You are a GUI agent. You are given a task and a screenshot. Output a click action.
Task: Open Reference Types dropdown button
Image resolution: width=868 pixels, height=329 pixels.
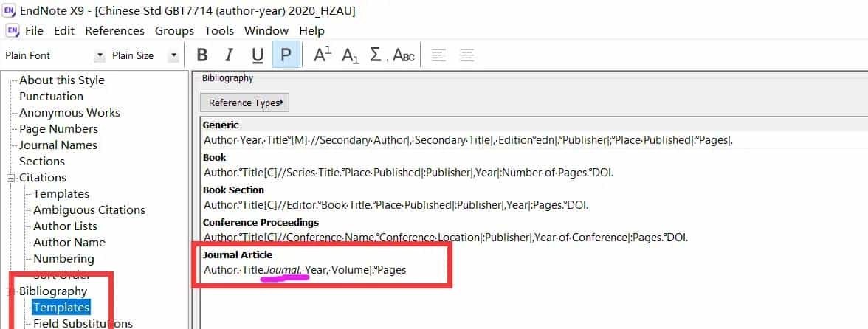point(245,103)
